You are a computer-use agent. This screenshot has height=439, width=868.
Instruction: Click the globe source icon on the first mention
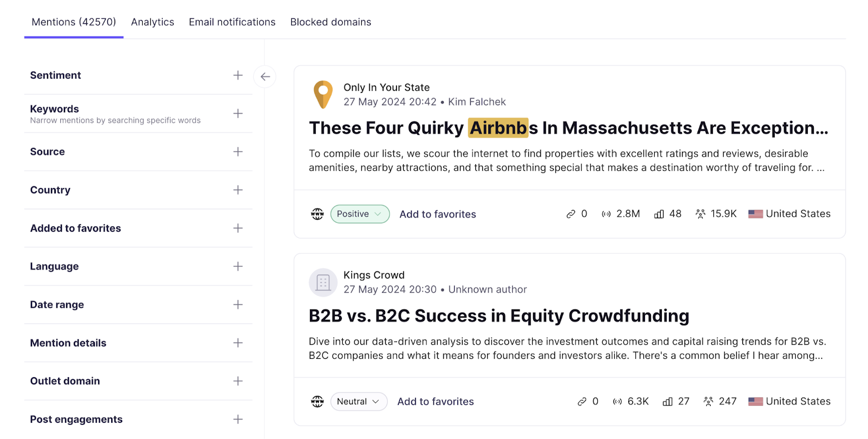(x=317, y=214)
